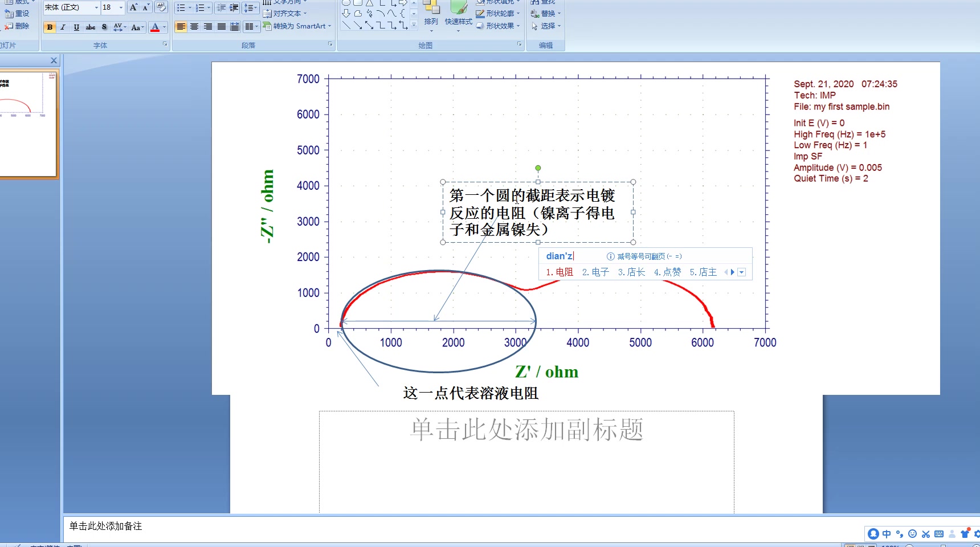Image resolution: width=980 pixels, height=547 pixels.
Task: Right-align the paragraph text
Action: [x=207, y=27]
